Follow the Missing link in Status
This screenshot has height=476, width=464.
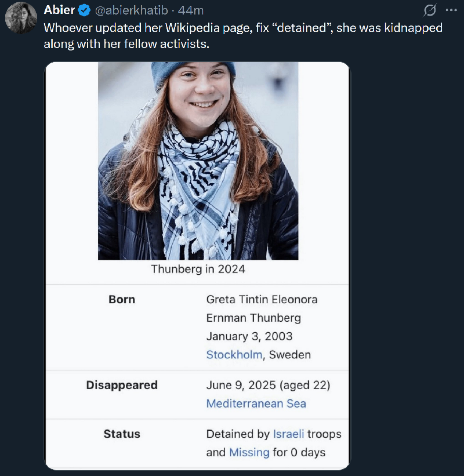pyautogui.click(x=249, y=452)
